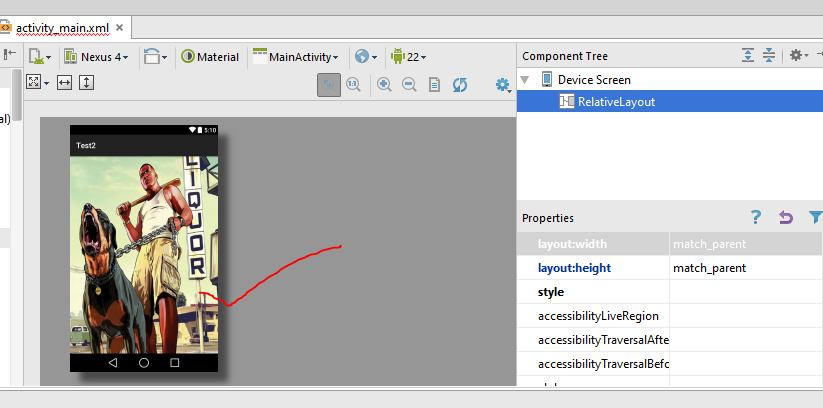Click the zoom in magnifier icon

[x=384, y=86]
